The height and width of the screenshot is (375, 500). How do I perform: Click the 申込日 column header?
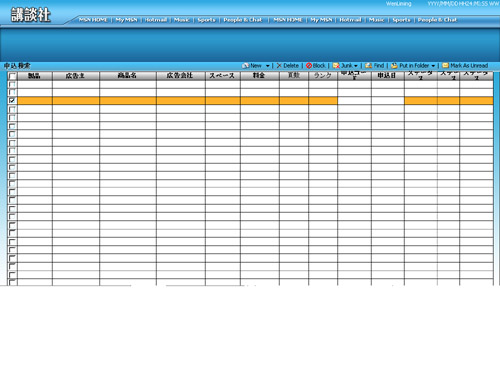[x=388, y=76]
